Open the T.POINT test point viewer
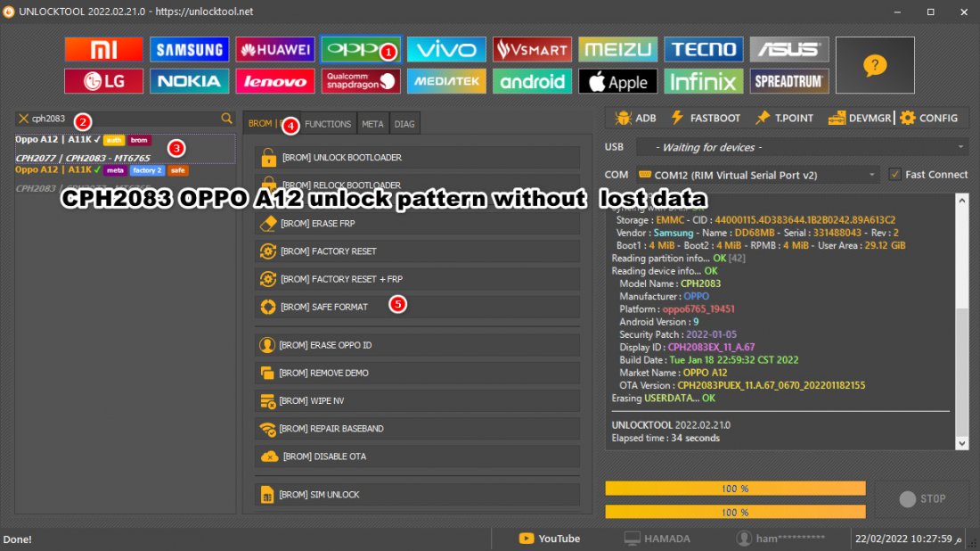The image size is (980, 551). [x=784, y=119]
